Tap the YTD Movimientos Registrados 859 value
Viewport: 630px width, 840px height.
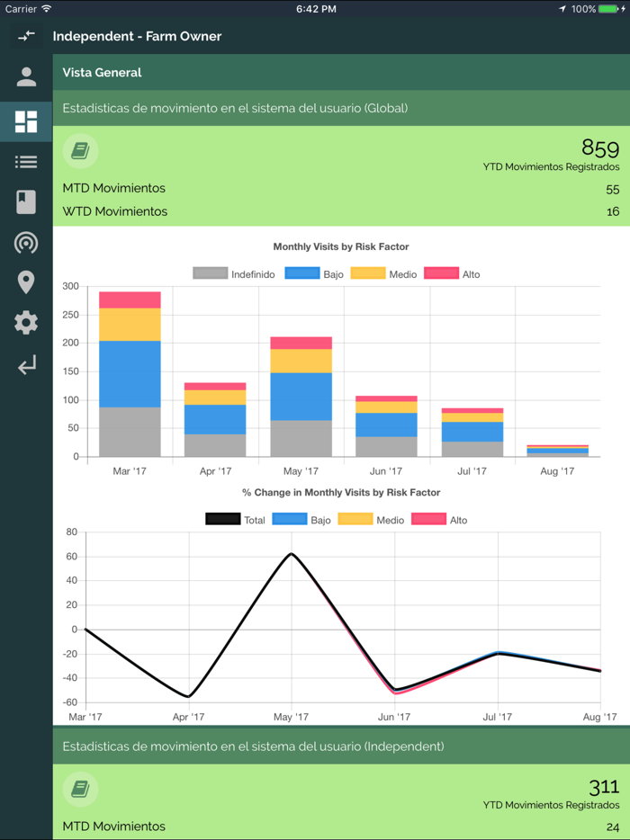(599, 148)
